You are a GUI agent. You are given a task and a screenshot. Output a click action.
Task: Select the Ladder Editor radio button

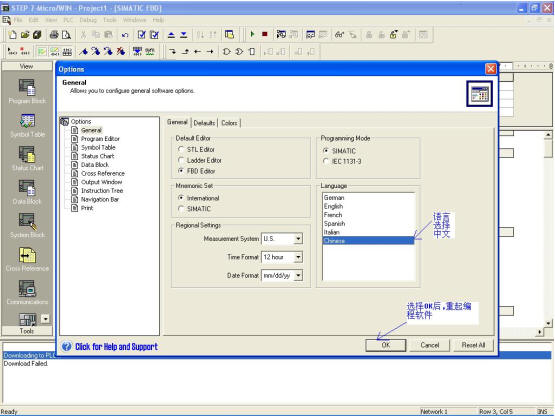click(181, 160)
